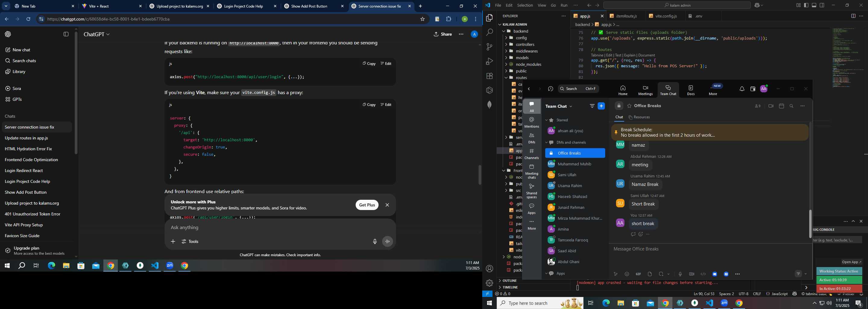Toggle VS Code secondary side bar layout
Screen dimensions: 868x309
pyautogui.click(x=822, y=5)
